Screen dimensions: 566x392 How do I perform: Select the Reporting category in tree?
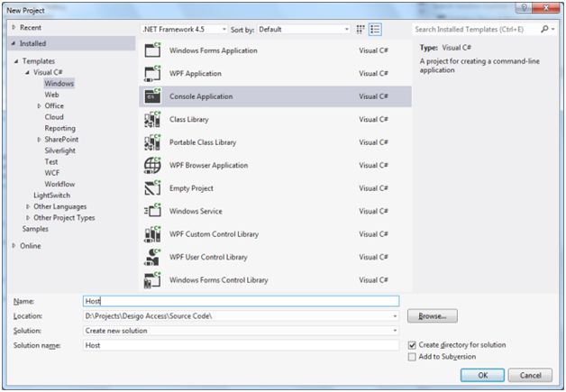pyautogui.click(x=59, y=128)
